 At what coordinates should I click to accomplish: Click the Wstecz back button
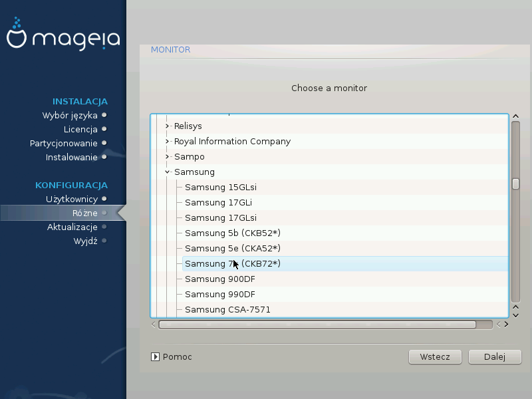click(435, 357)
